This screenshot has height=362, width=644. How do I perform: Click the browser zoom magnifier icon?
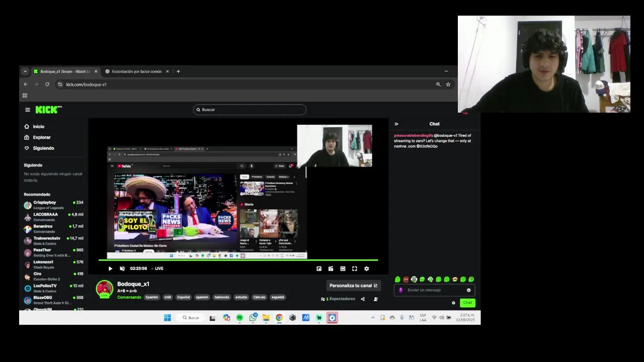pyautogui.click(x=438, y=84)
